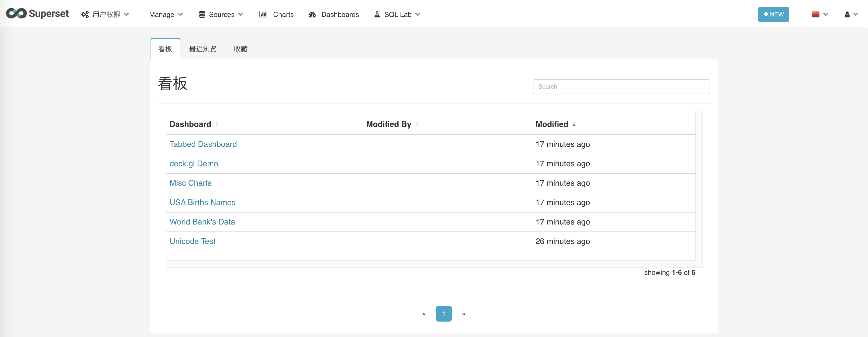Open USA Births Names dashboard
868x337 pixels.
pyautogui.click(x=202, y=202)
